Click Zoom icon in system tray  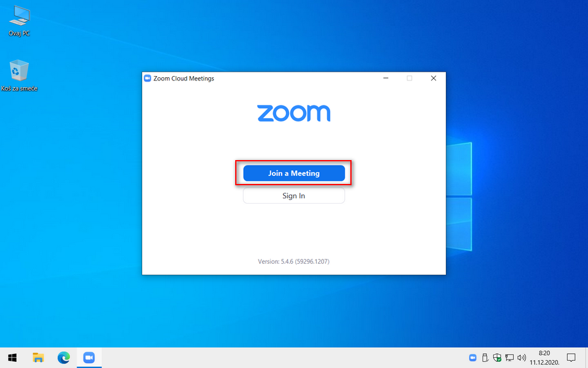click(x=472, y=358)
